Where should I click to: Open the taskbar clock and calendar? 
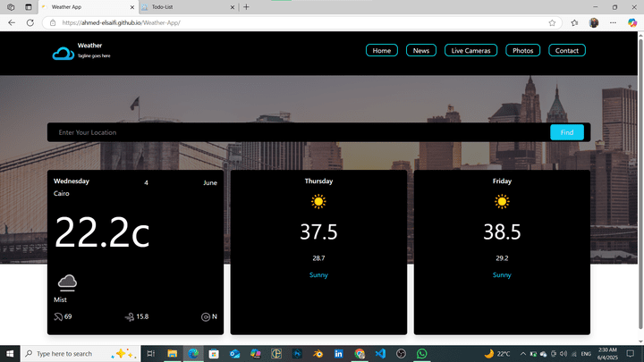tap(607, 353)
